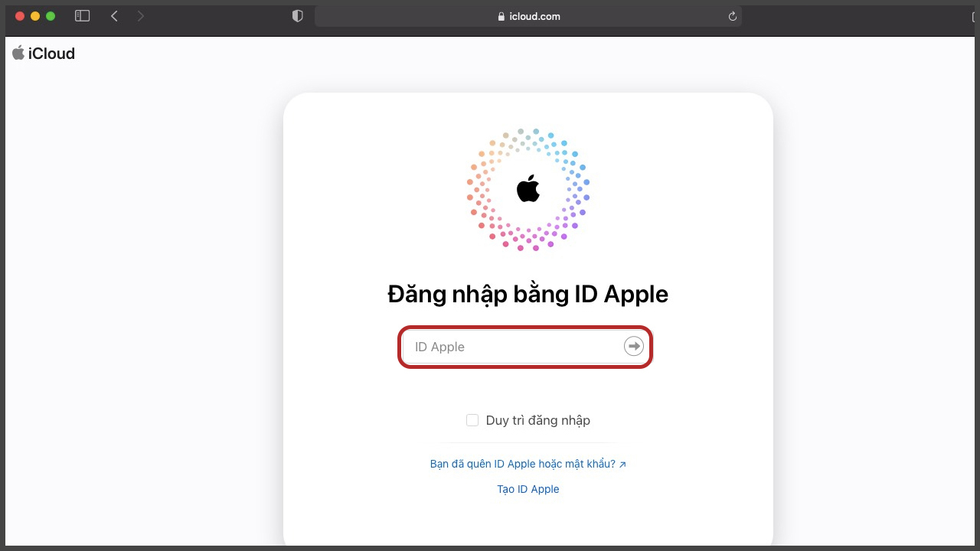Click the Privacy Report shield icon
Image resolution: width=980 pixels, height=551 pixels.
[x=297, y=15]
